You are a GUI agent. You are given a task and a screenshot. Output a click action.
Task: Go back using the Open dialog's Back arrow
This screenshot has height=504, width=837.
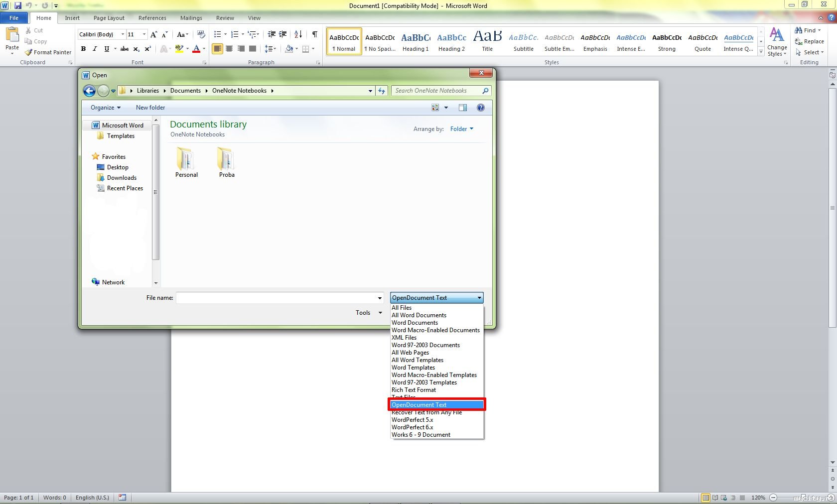click(89, 91)
